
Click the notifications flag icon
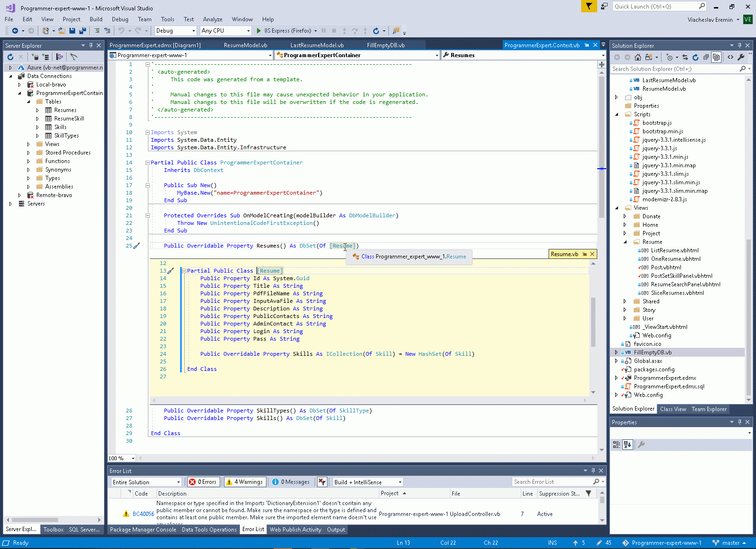click(x=589, y=6)
